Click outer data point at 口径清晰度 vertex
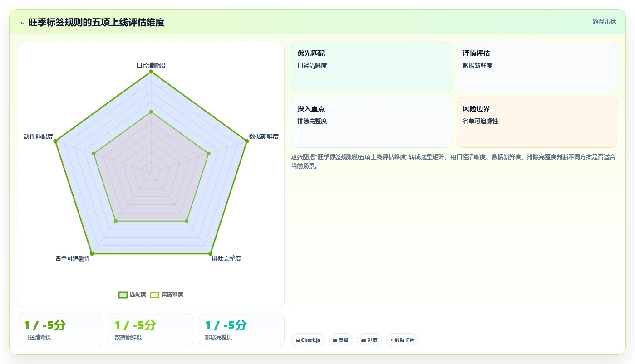This screenshot has height=364, width=635. 151,72
